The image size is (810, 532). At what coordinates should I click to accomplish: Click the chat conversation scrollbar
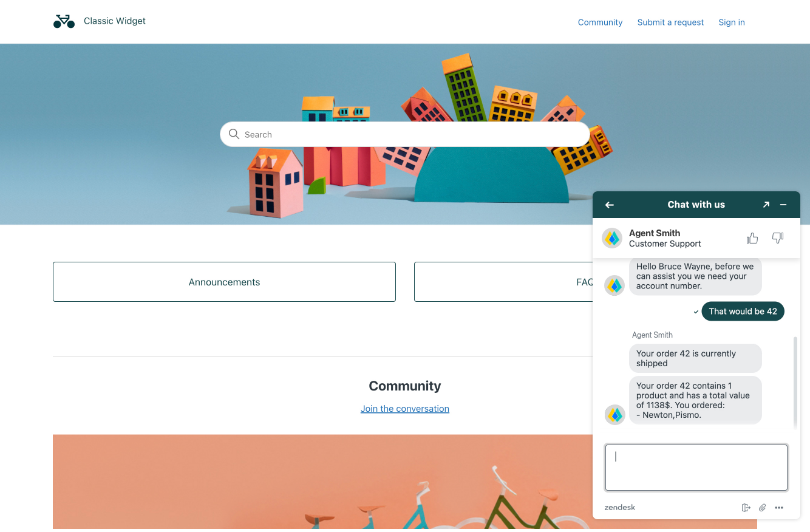tap(795, 383)
